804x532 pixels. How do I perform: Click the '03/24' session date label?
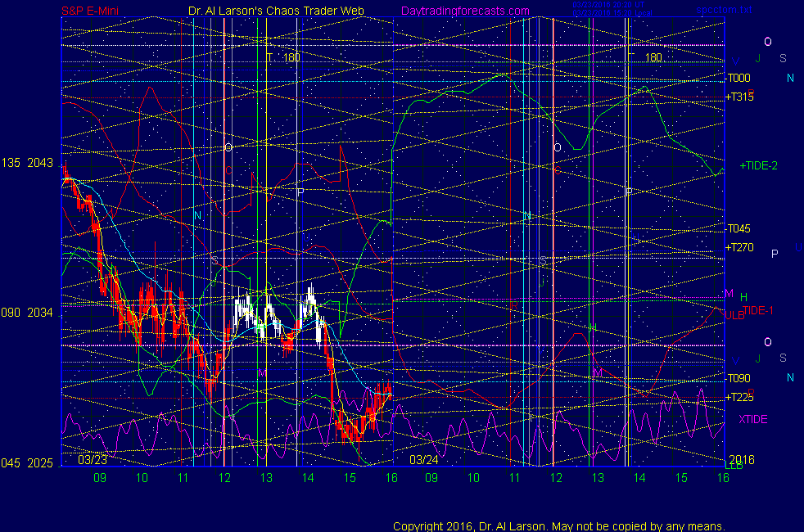coord(423,460)
